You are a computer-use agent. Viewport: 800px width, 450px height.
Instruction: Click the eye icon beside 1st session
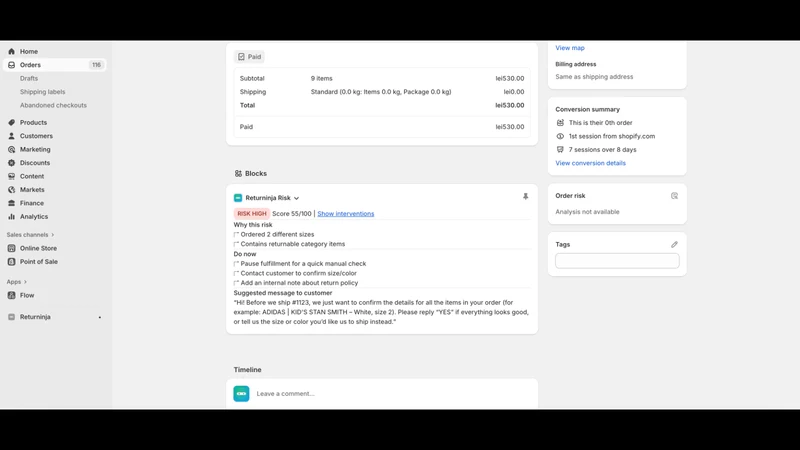point(560,136)
